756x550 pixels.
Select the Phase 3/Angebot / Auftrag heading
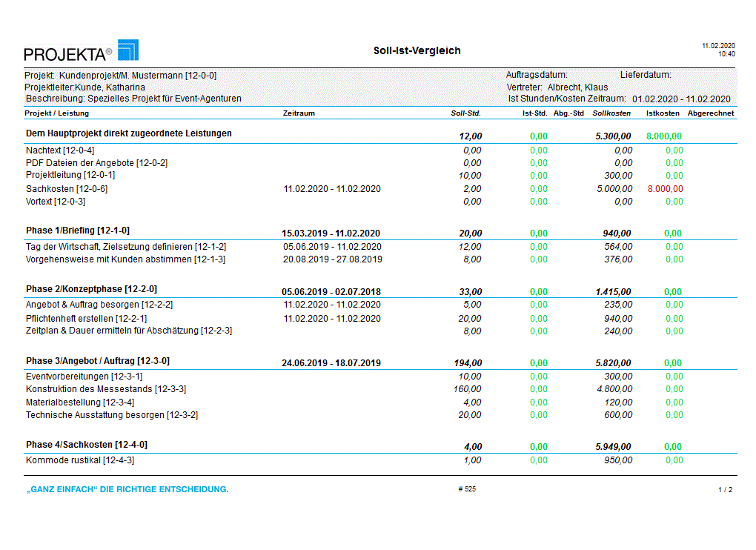click(98, 361)
